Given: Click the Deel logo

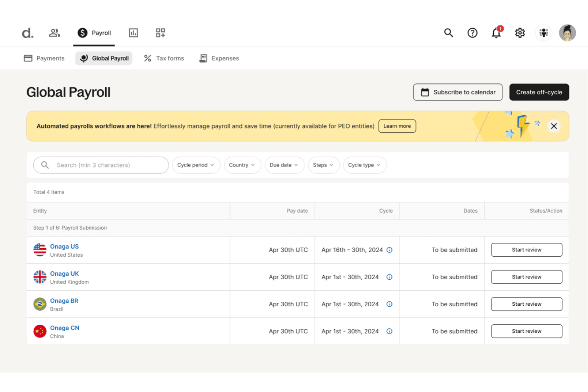Looking at the screenshot, I should [x=27, y=33].
